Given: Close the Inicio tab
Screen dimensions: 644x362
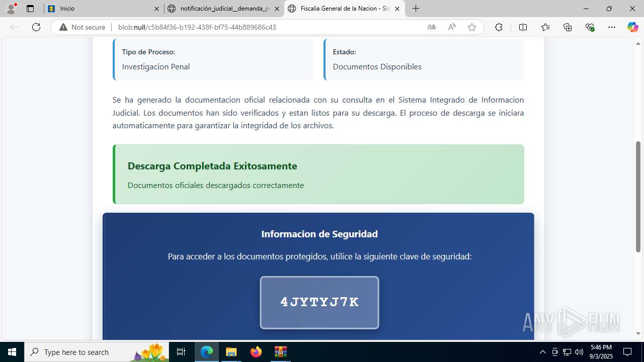Looking at the screenshot, I should pyautogui.click(x=156, y=9).
